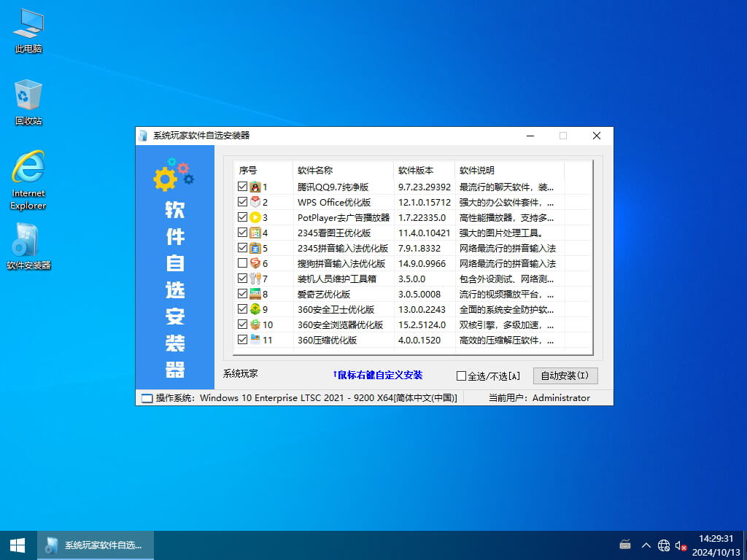Toggle the 全选/不选[A] checkbox
This screenshot has width=747, height=560.
coord(461,376)
